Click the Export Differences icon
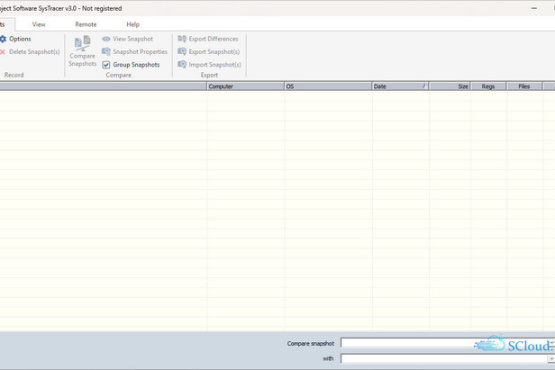The image size is (555, 370). (182, 39)
